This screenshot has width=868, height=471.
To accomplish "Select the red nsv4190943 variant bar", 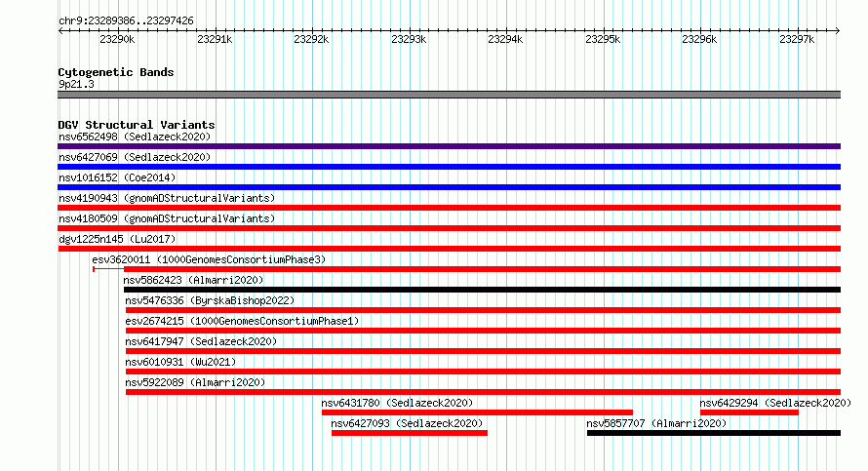I will (x=449, y=208).
